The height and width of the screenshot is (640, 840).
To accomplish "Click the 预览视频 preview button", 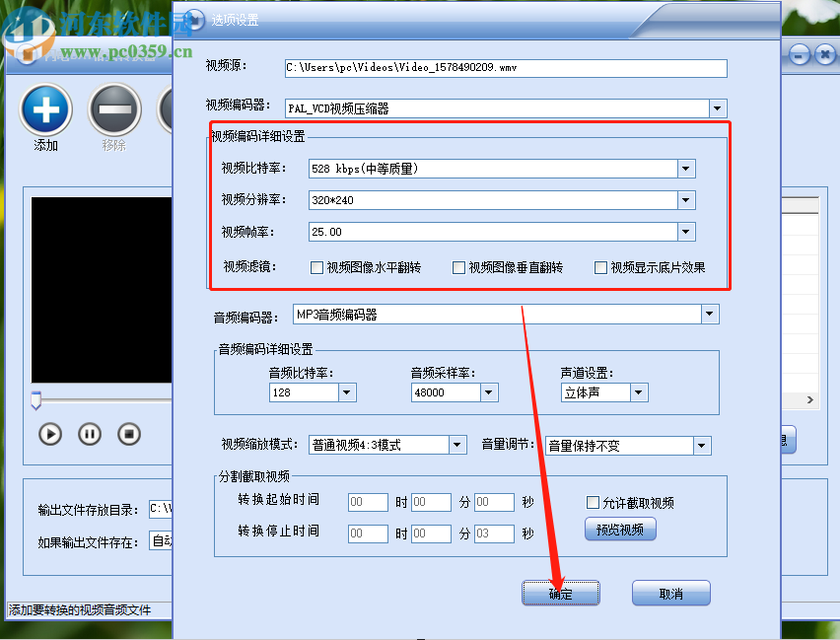I will (620, 530).
